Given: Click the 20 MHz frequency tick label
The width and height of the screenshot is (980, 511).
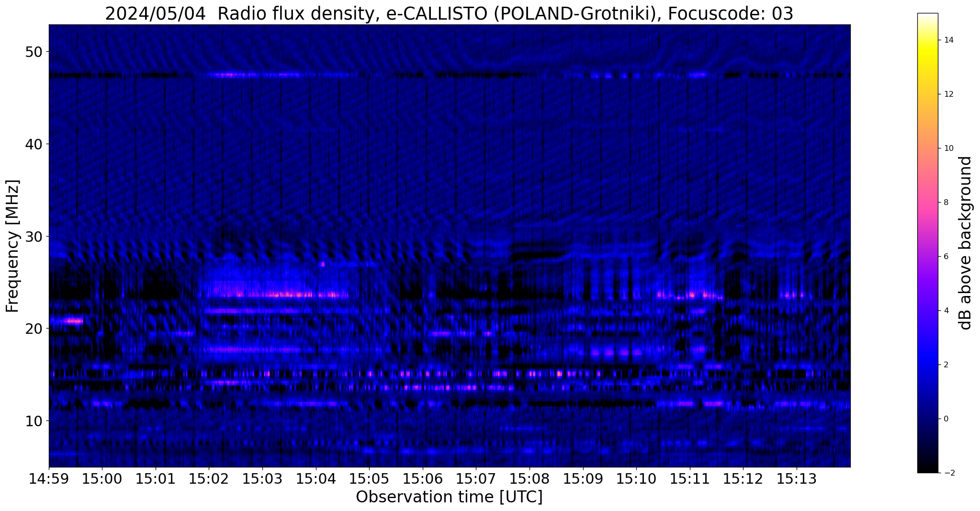Looking at the screenshot, I should click(x=34, y=329).
